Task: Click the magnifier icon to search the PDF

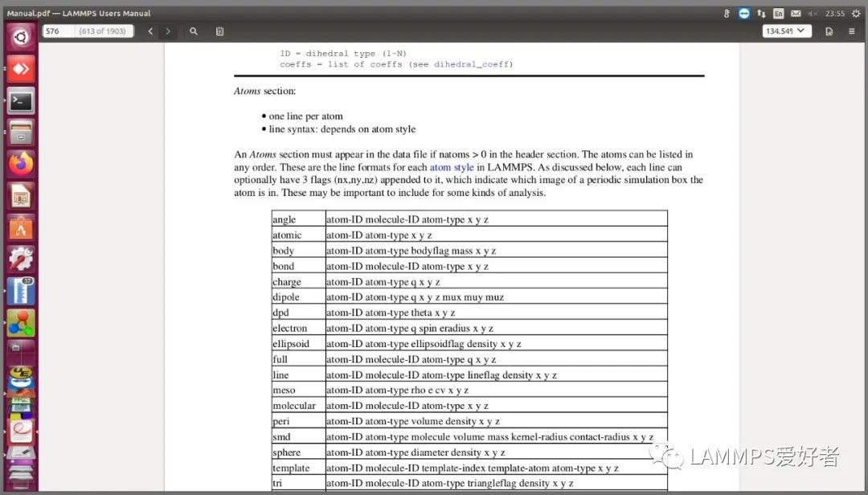Action: [x=194, y=31]
